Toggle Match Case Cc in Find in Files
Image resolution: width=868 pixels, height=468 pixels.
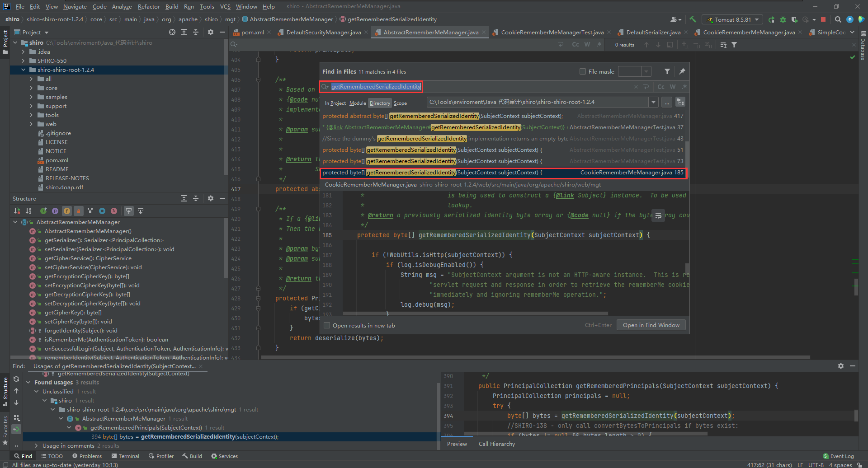pos(661,87)
